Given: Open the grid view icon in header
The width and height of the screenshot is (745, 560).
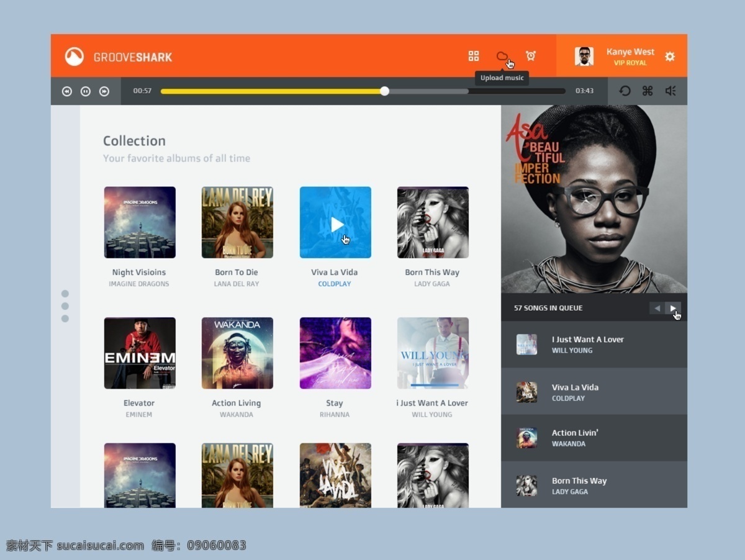Looking at the screenshot, I should (x=474, y=56).
